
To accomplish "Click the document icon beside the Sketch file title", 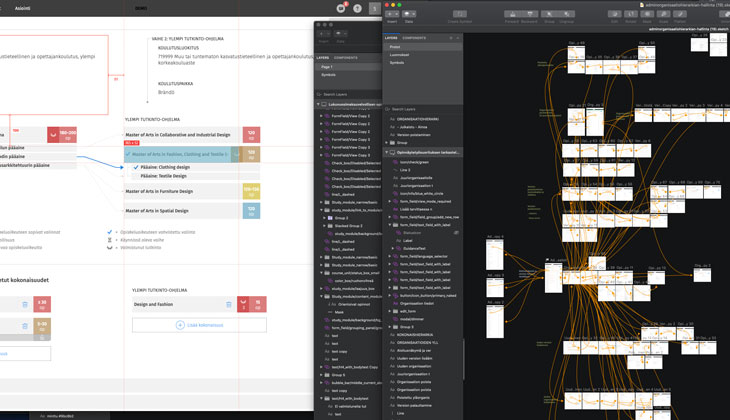I will pos(642,4).
